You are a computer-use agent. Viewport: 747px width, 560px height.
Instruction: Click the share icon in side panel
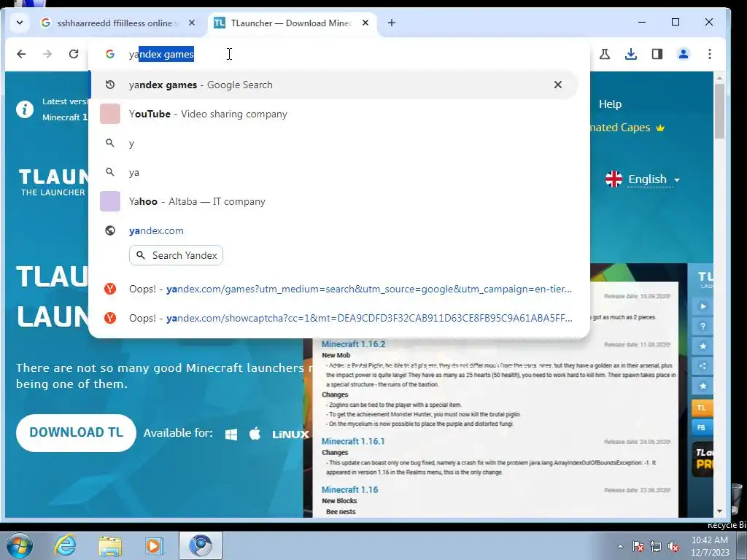point(703,366)
